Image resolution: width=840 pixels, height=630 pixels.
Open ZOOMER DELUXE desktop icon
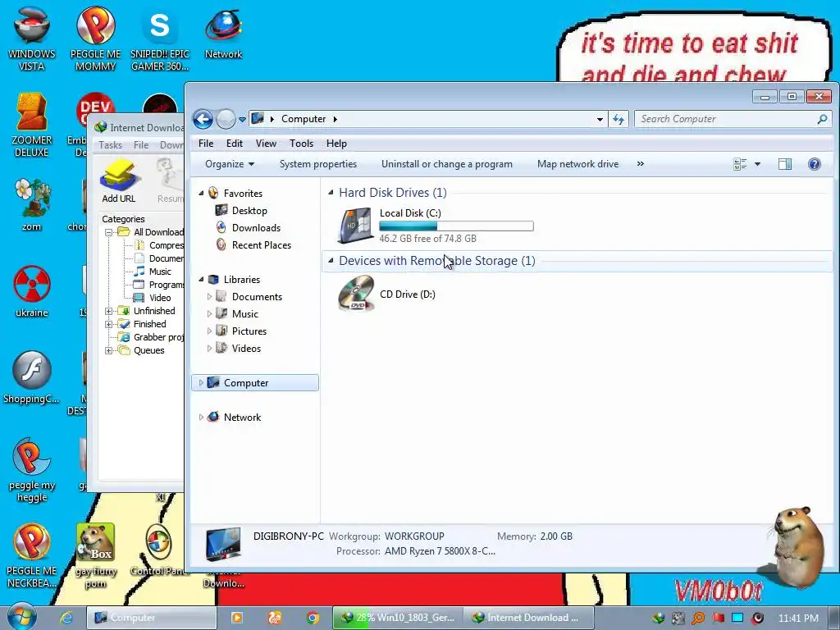pos(32,125)
